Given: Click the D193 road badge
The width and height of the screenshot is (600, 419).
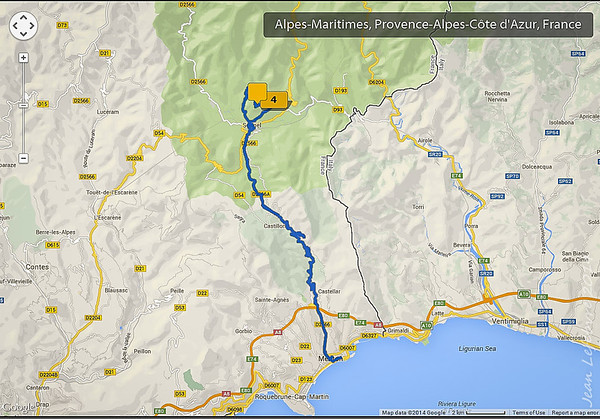Looking at the screenshot, I should click(x=341, y=91).
